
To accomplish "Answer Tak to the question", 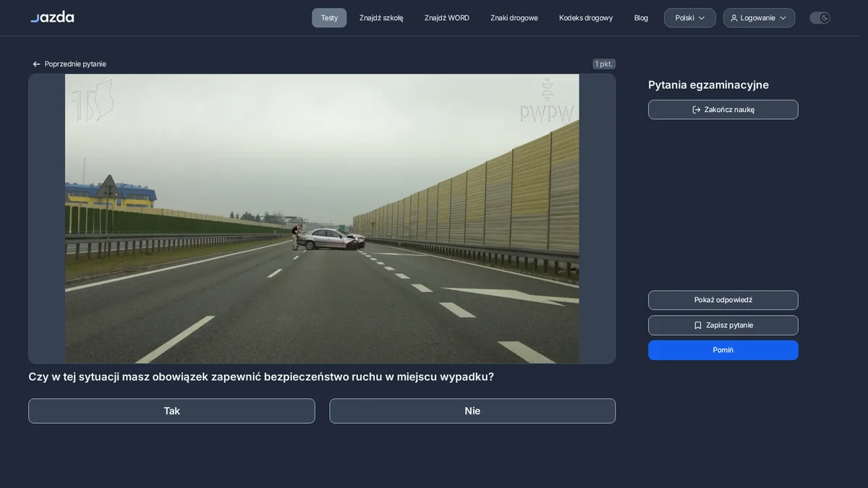I will click(x=171, y=411).
